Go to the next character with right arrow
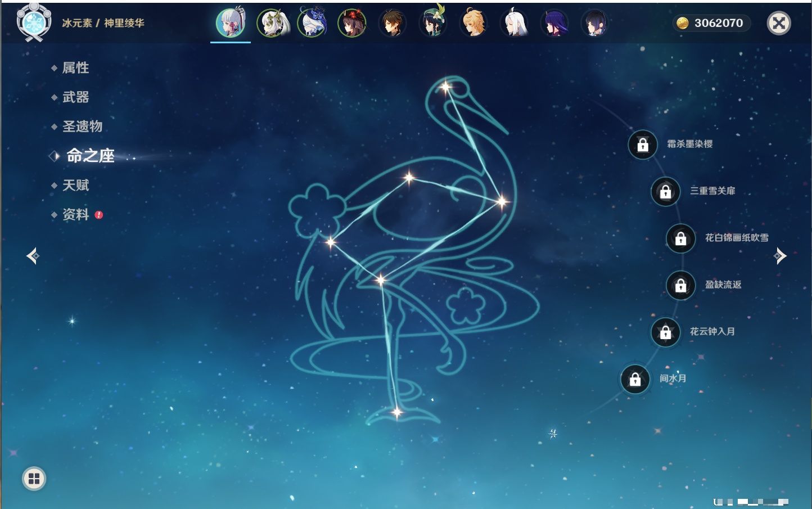812x509 pixels. point(780,256)
